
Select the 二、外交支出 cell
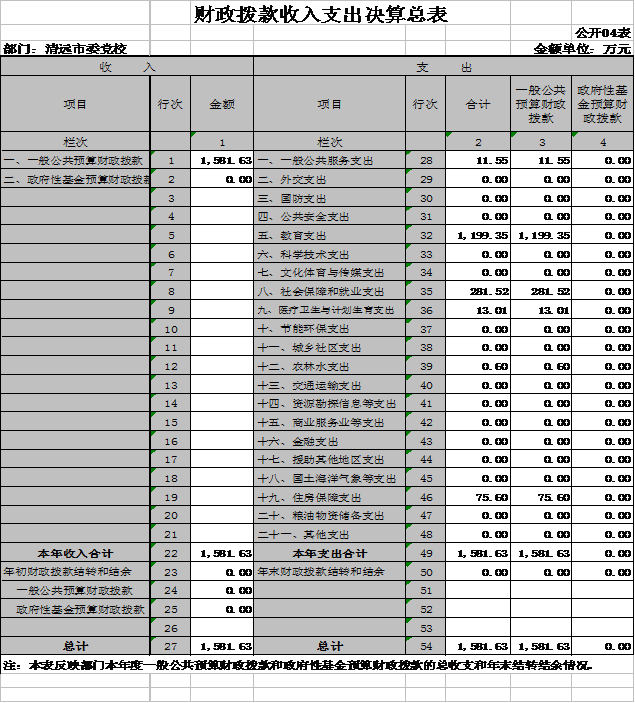(x=330, y=179)
